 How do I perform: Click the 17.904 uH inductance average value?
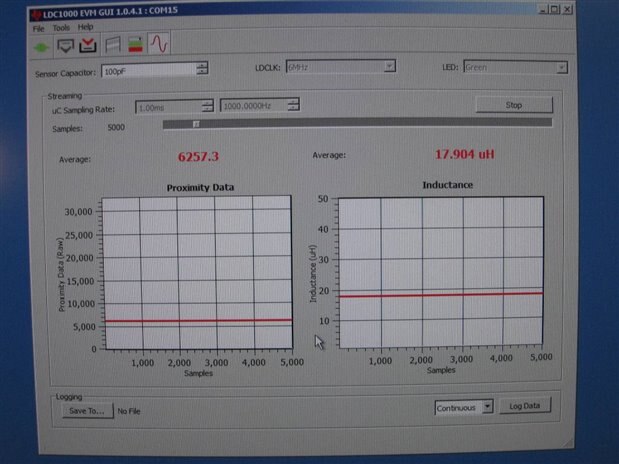464,154
